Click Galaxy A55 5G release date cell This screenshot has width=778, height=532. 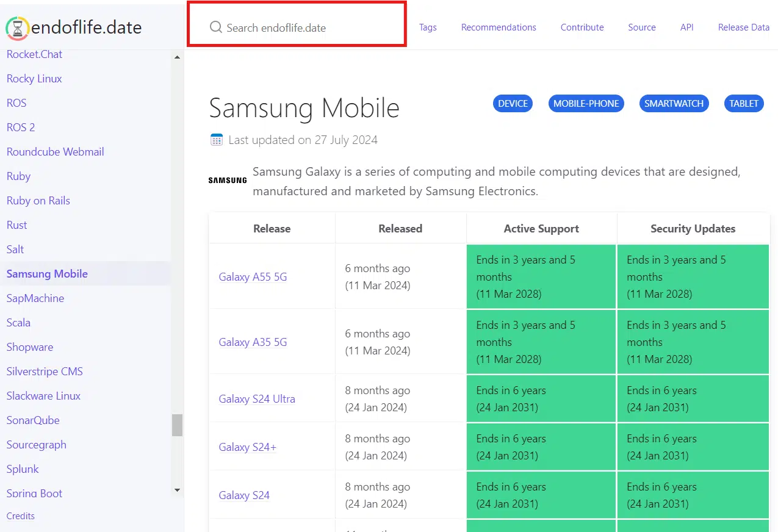tap(401, 276)
